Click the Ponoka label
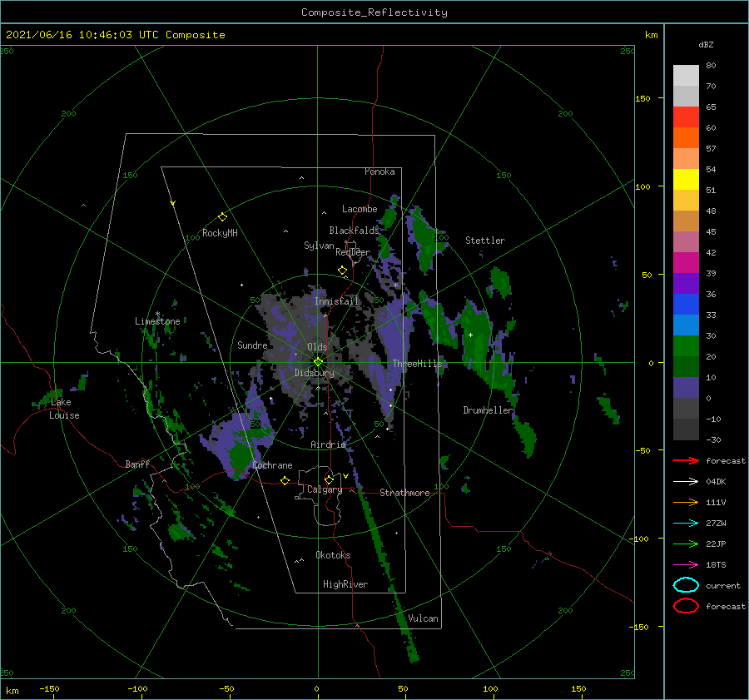The image size is (749, 700). click(x=379, y=171)
